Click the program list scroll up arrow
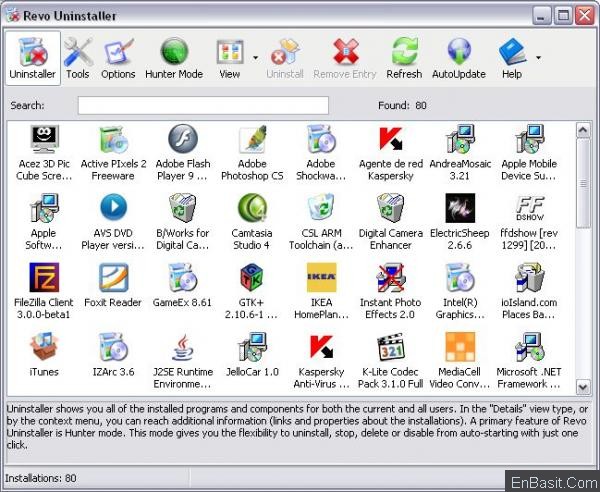The height and width of the screenshot is (492, 600). click(583, 130)
